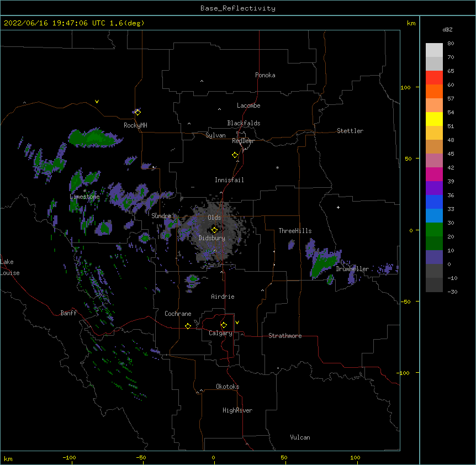The height and width of the screenshot is (465, 476).
Task: Click the Sylvan label
Action: 215,135
